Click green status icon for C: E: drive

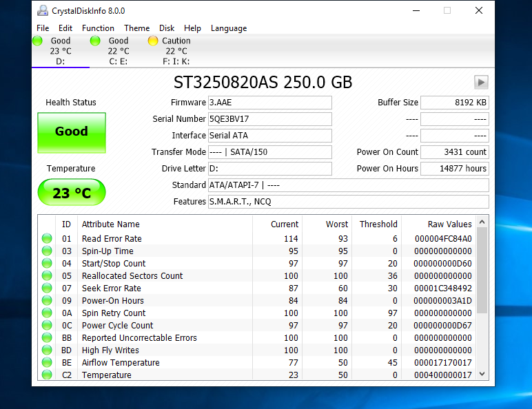coord(95,41)
